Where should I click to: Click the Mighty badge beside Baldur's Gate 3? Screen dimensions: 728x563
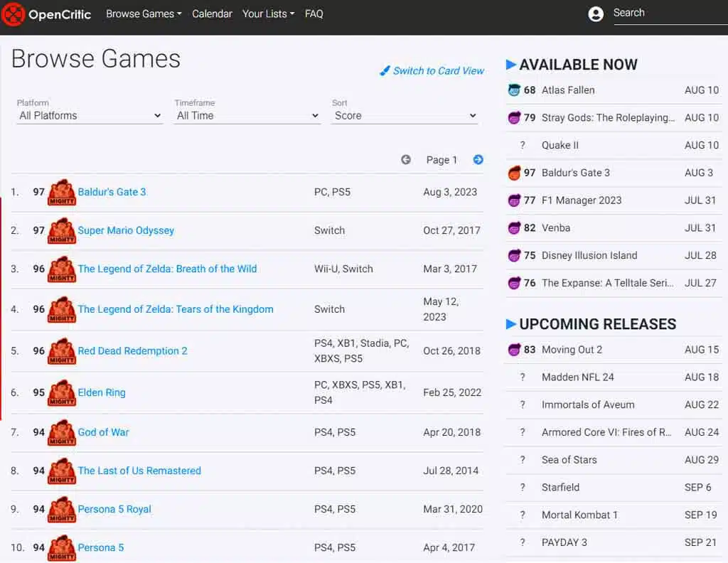tap(62, 193)
